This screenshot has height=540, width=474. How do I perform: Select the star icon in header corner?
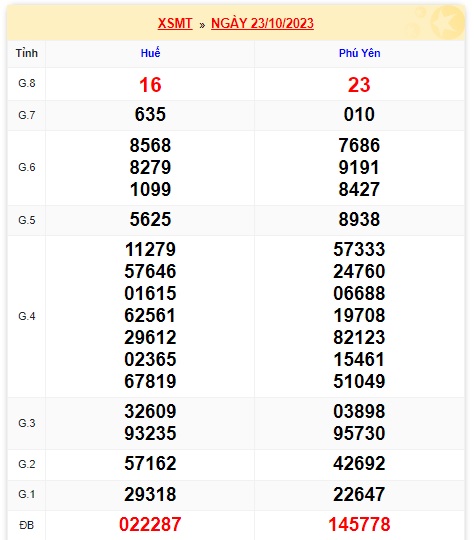(447, 23)
